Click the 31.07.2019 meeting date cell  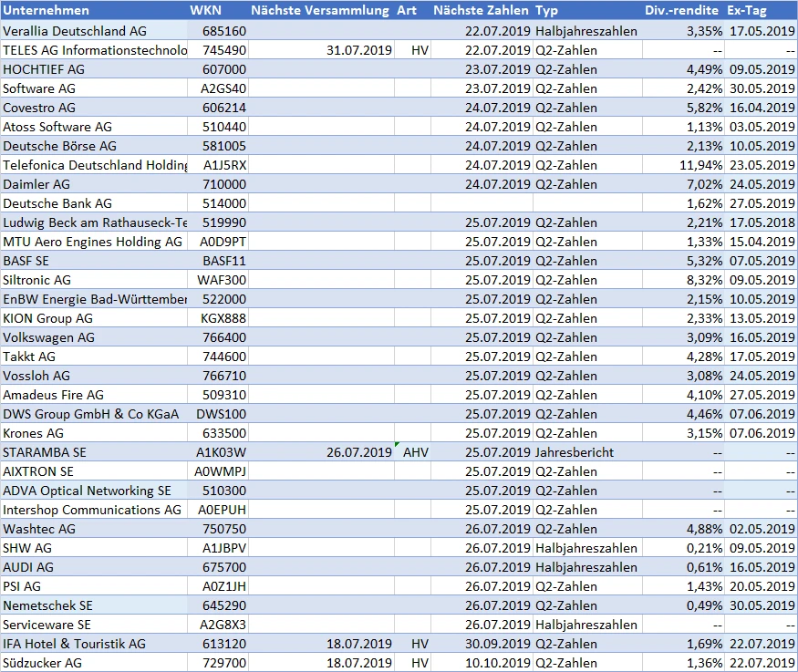tap(359, 50)
